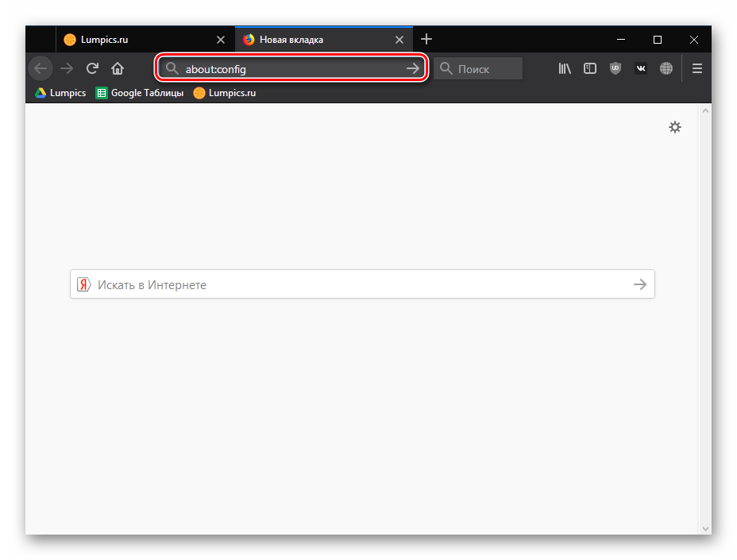Image resolution: width=737 pixels, height=560 pixels.
Task: Open the hamburger application menu
Action: coord(697,68)
